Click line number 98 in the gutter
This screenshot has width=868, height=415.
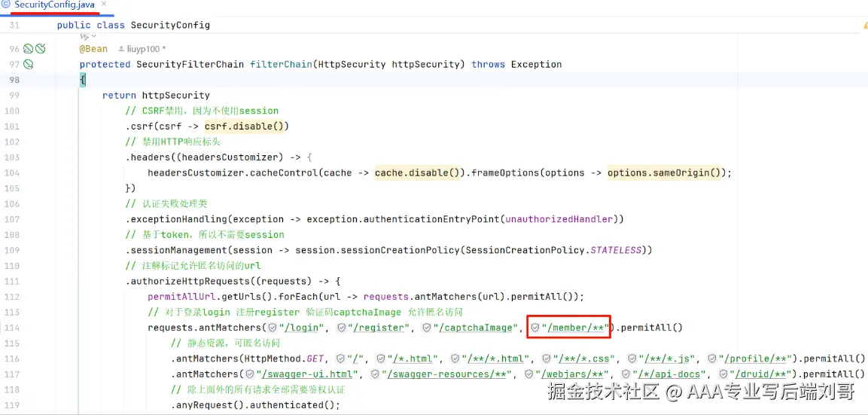coord(14,80)
